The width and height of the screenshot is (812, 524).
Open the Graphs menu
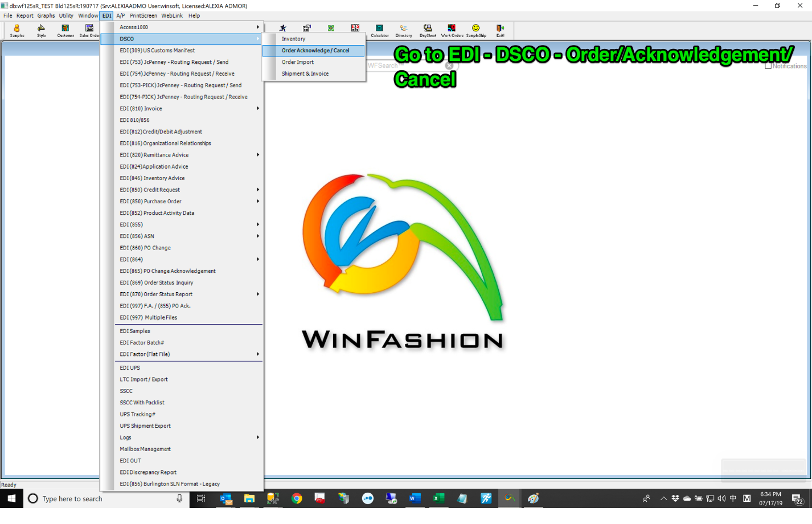pos(46,15)
